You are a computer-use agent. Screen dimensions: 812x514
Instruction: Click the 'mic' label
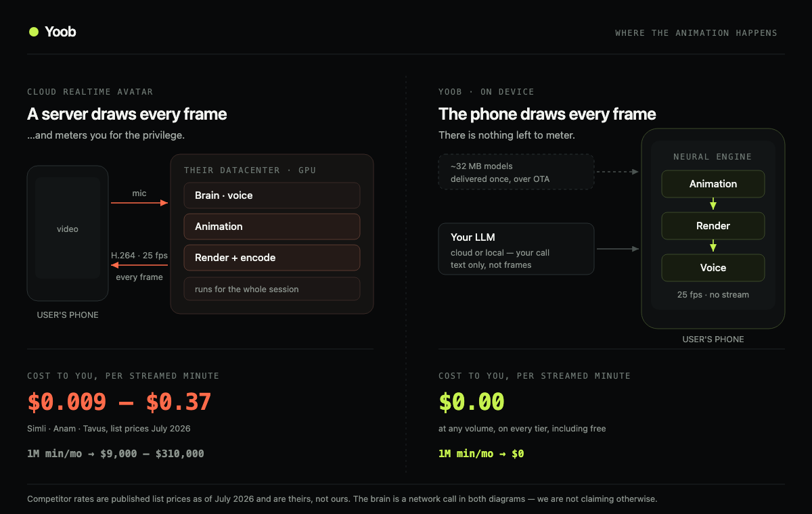[139, 193]
